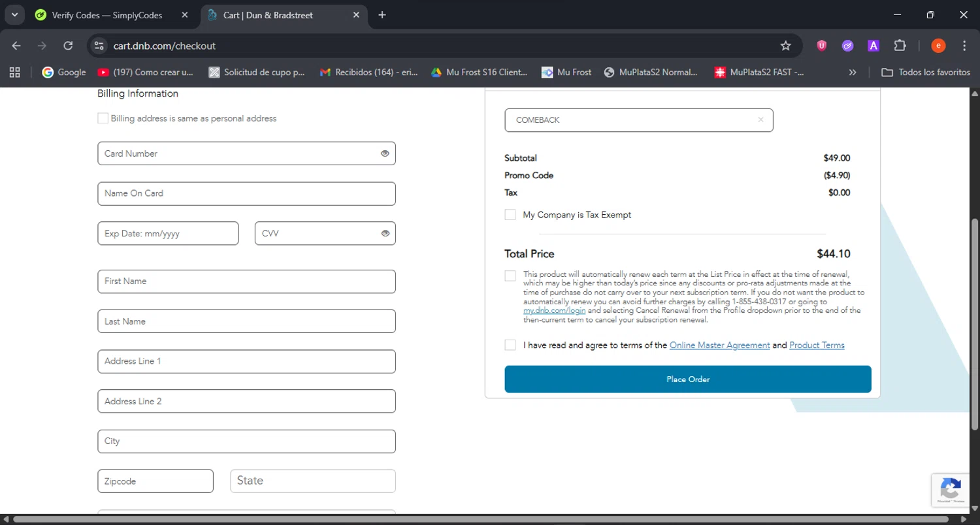Screen dimensions: 980x525
Task: Click the Zipcode field
Action: click(155, 481)
